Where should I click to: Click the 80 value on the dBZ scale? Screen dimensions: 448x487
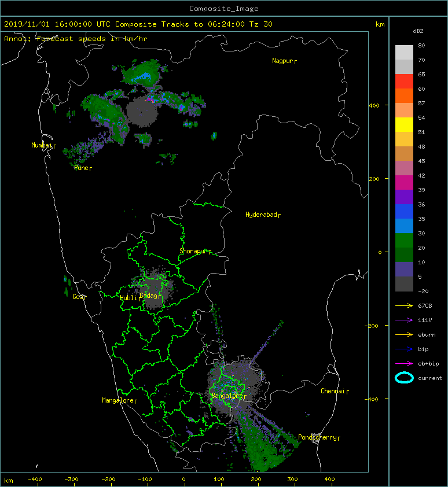(421, 45)
